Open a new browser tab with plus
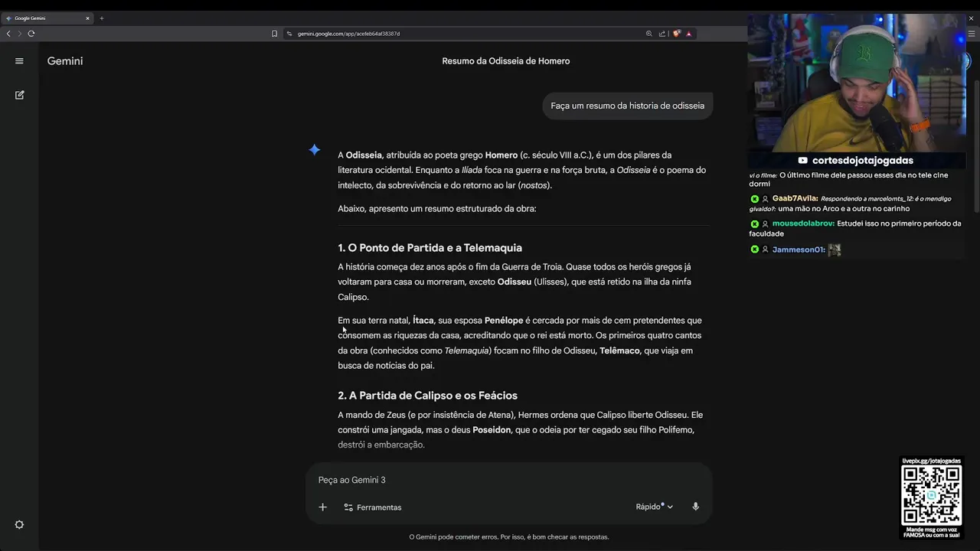Viewport: 980px width, 551px height. coord(101,18)
